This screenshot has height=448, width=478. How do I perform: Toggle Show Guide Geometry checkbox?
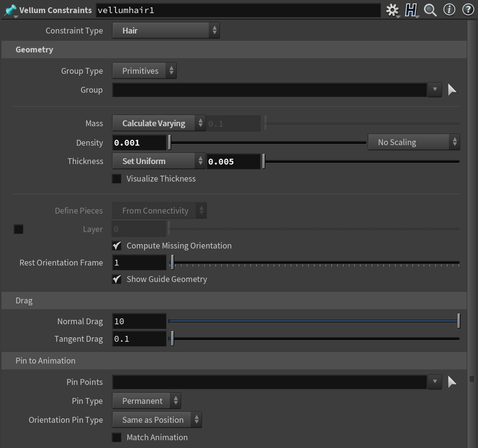[x=116, y=280]
